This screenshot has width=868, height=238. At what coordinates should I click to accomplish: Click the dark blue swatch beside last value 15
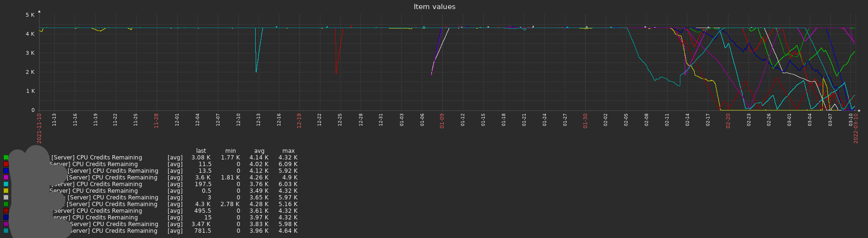(6, 218)
